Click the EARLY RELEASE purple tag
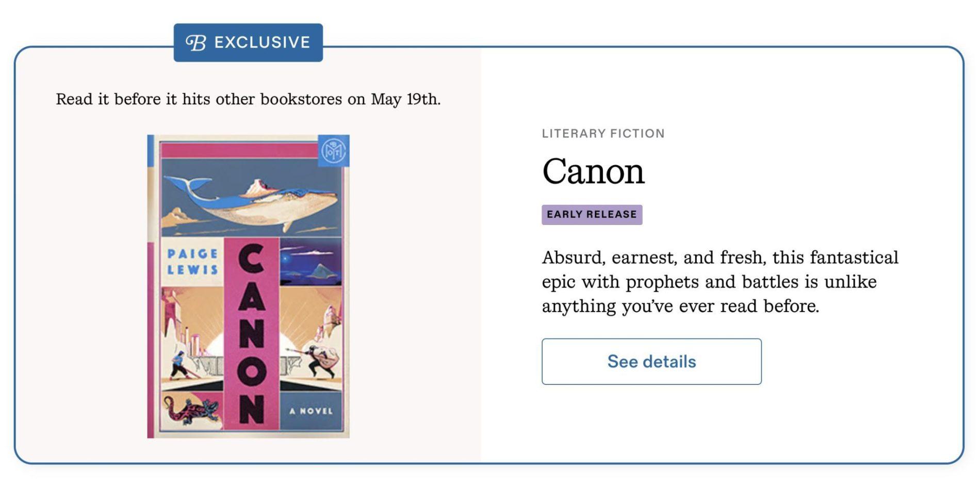 pos(592,215)
